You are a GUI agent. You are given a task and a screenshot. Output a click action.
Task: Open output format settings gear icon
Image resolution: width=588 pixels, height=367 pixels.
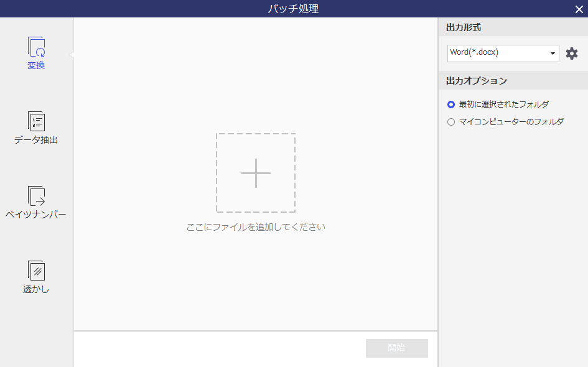571,53
